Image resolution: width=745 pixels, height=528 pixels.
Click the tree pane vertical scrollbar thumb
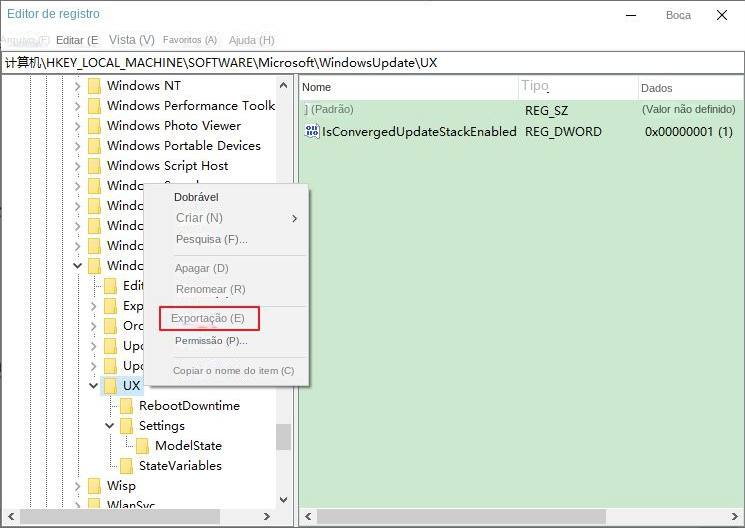pyautogui.click(x=284, y=437)
